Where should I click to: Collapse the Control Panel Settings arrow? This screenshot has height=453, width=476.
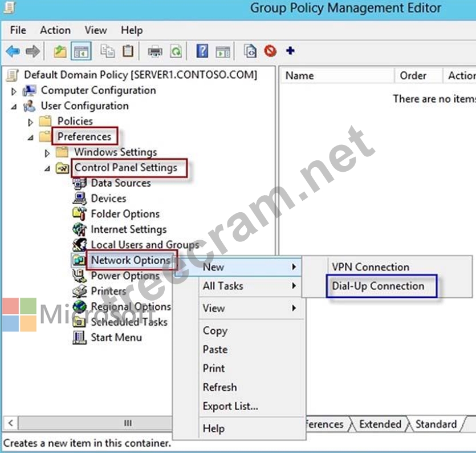coord(47,168)
